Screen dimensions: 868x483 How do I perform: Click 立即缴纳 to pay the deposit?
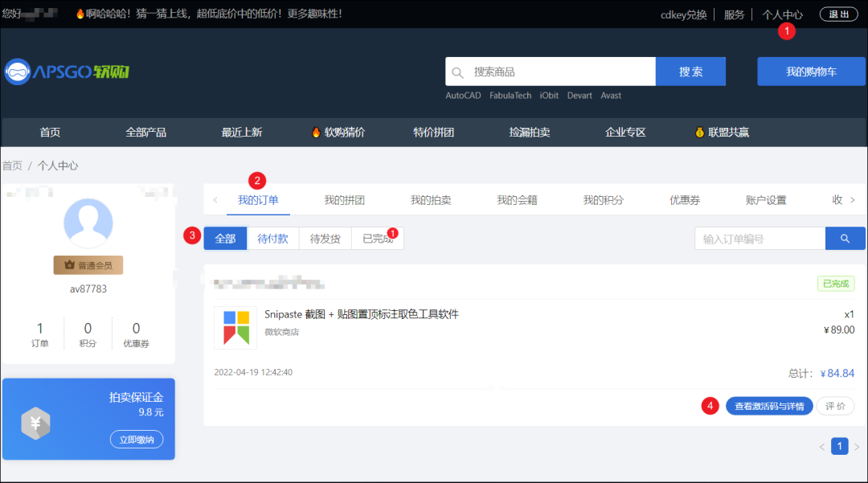[x=138, y=439]
